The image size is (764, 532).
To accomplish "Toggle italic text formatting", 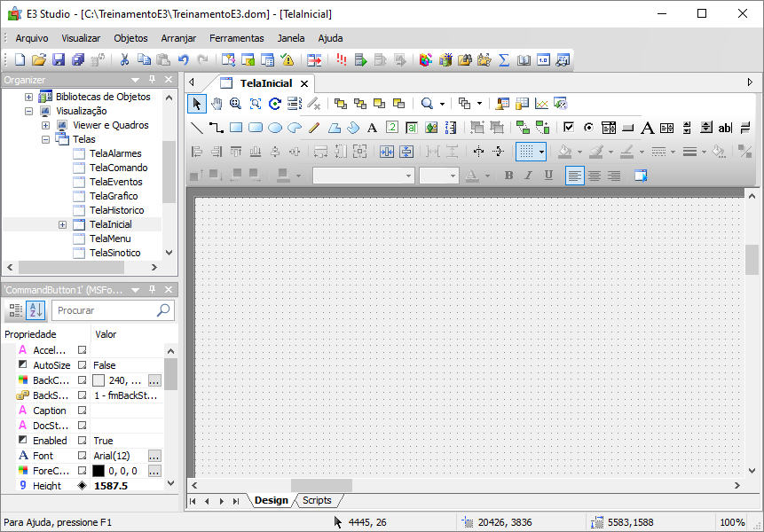I will coord(528,176).
